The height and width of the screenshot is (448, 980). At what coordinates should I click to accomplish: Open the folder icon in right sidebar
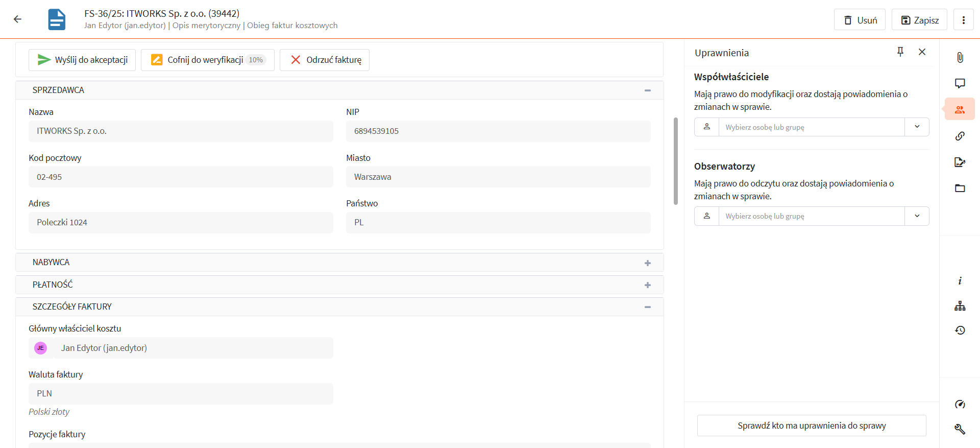(x=960, y=188)
